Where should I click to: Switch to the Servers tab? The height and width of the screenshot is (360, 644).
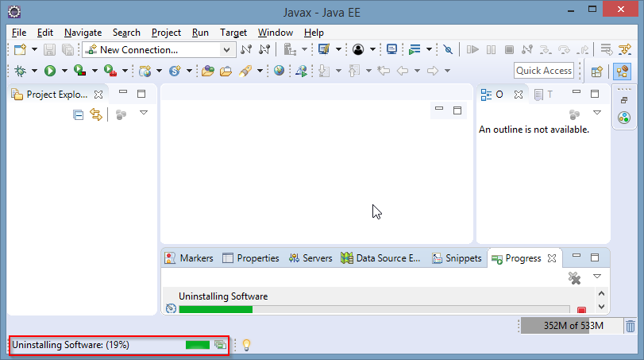(310, 258)
